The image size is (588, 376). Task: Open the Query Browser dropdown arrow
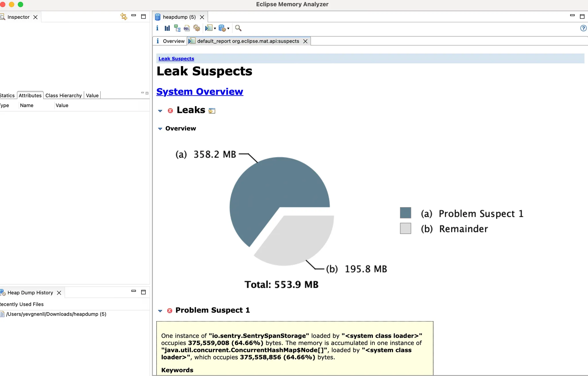click(x=228, y=28)
